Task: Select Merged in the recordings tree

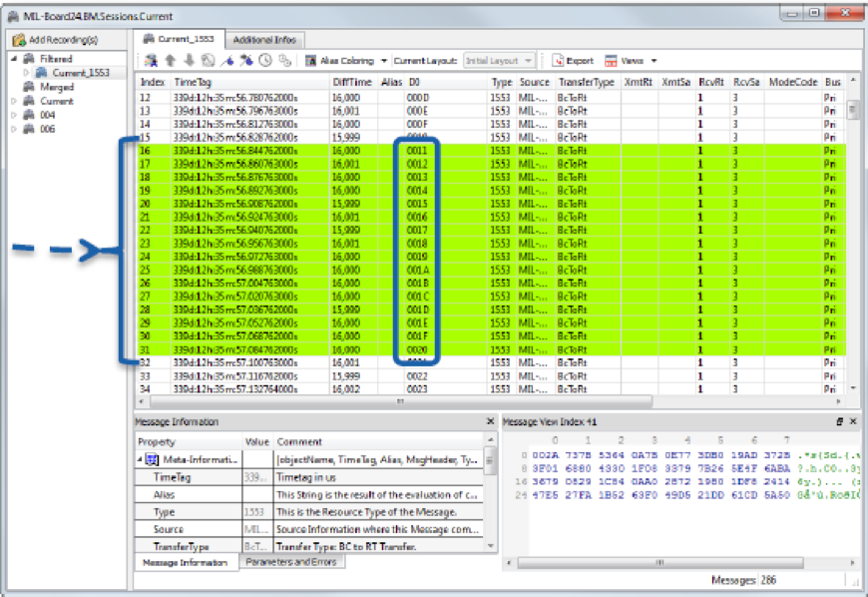Action: pyautogui.click(x=57, y=87)
